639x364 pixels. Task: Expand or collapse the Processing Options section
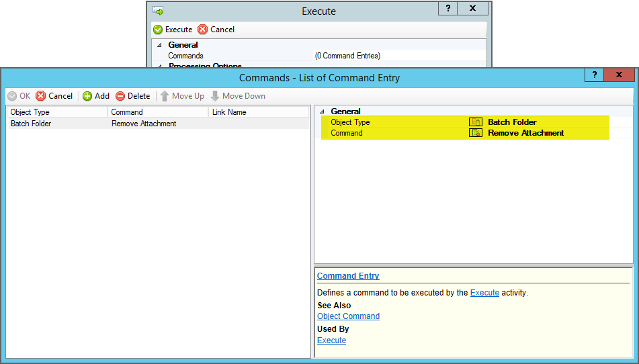coord(159,66)
